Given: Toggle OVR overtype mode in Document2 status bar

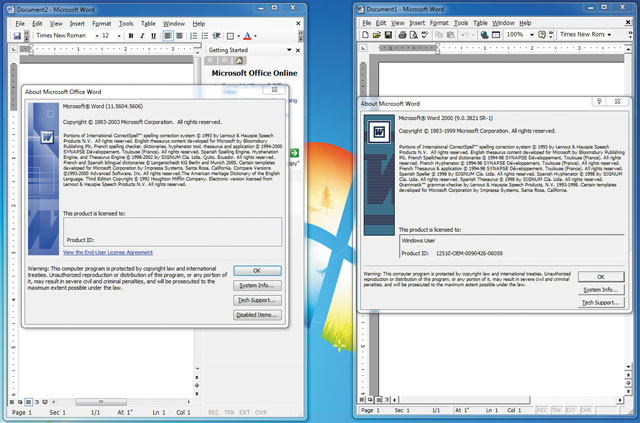Looking at the screenshot, I should tap(260, 412).
